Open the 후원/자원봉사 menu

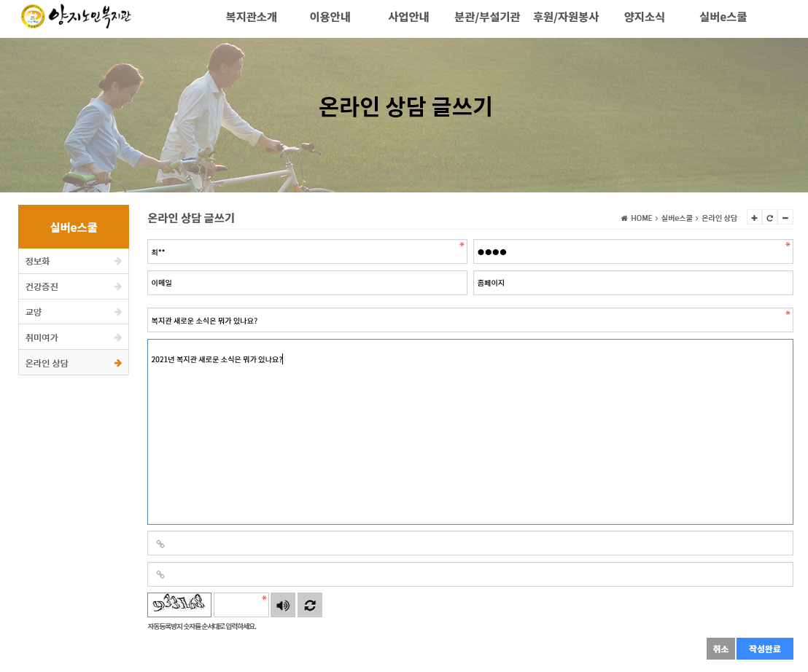click(566, 17)
